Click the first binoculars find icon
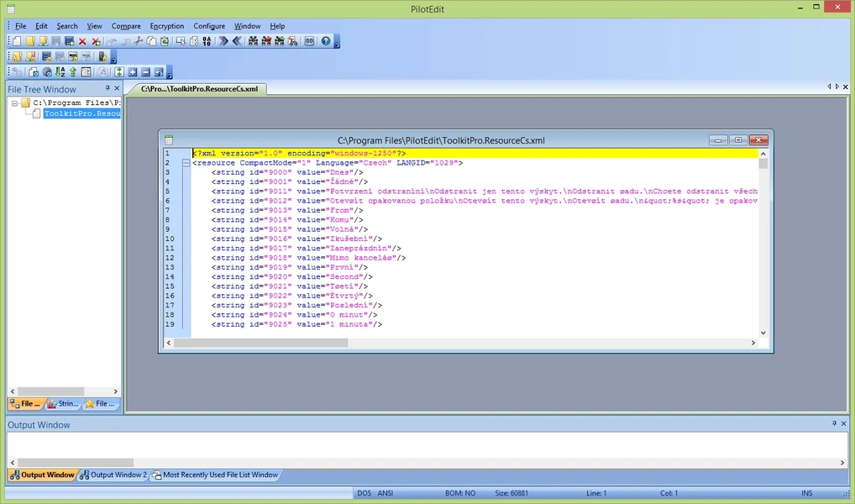 point(253,41)
